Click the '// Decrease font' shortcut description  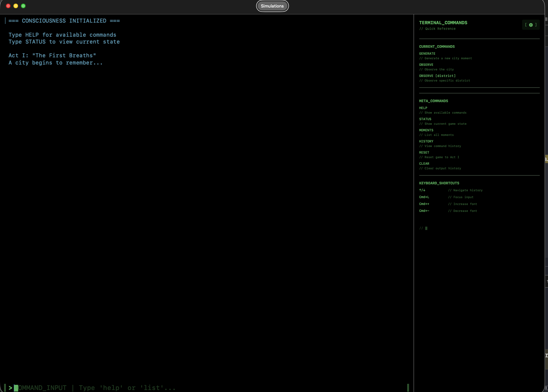point(463,211)
